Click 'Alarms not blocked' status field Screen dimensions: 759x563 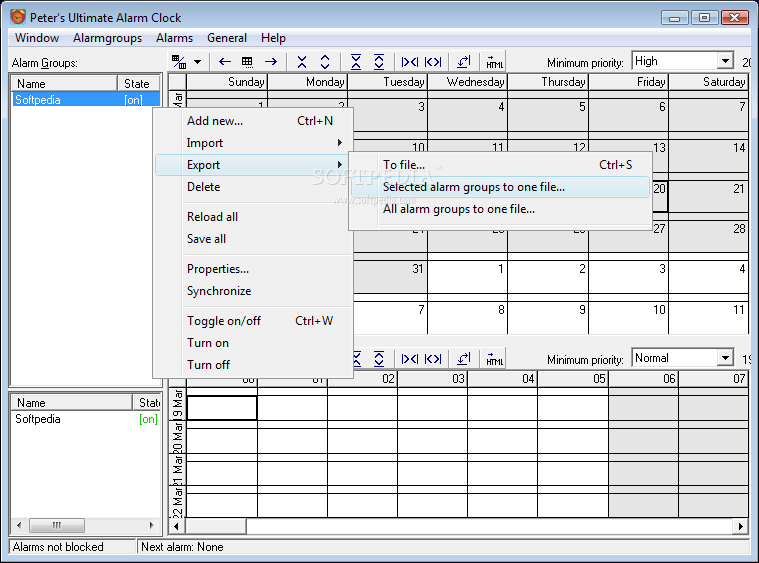[73, 547]
